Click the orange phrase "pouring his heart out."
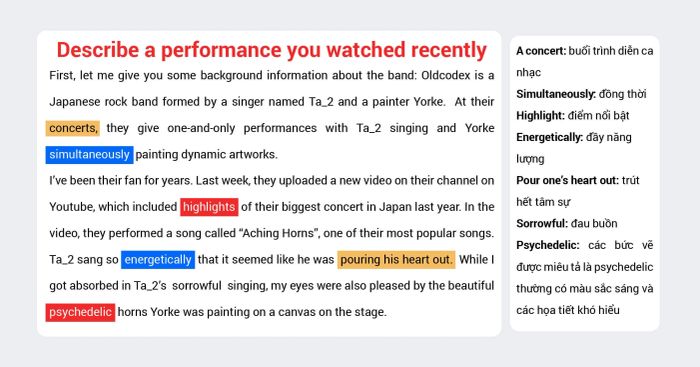 396,259
